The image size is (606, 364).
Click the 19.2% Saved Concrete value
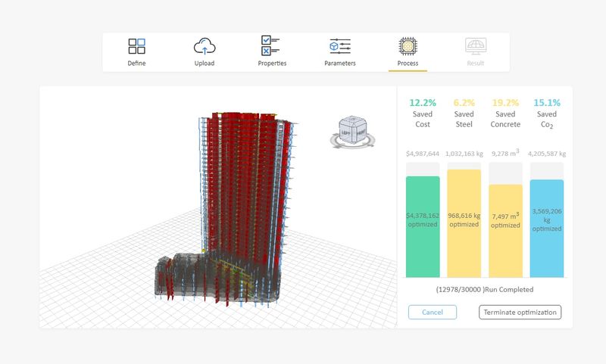(x=505, y=103)
